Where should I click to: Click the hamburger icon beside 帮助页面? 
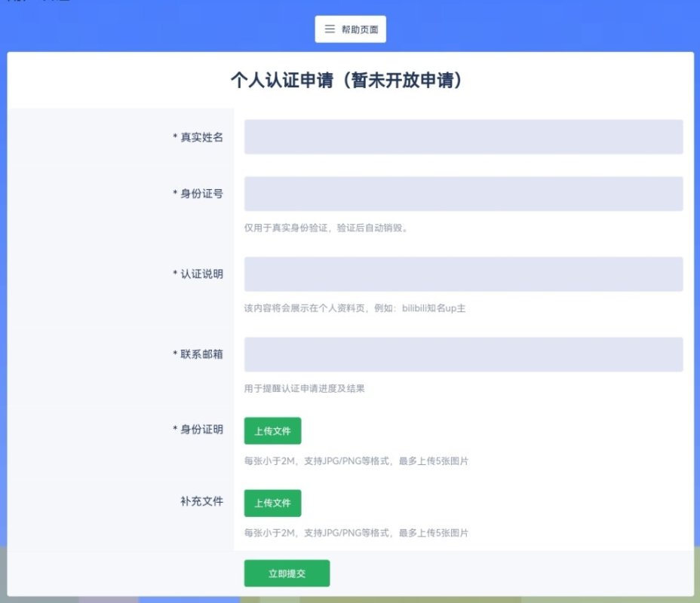coord(330,29)
